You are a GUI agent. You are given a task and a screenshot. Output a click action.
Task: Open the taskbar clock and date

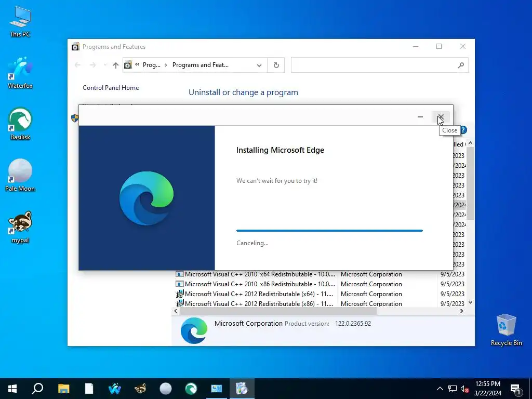487,389
